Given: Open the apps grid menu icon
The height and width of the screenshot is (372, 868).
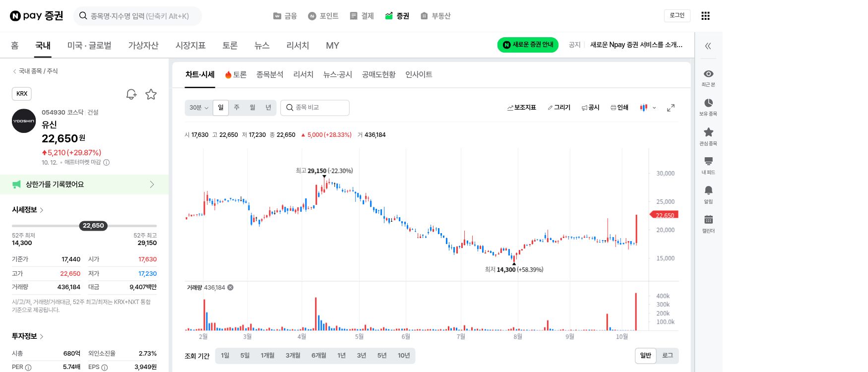Looking at the screenshot, I should (x=705, y=16).
